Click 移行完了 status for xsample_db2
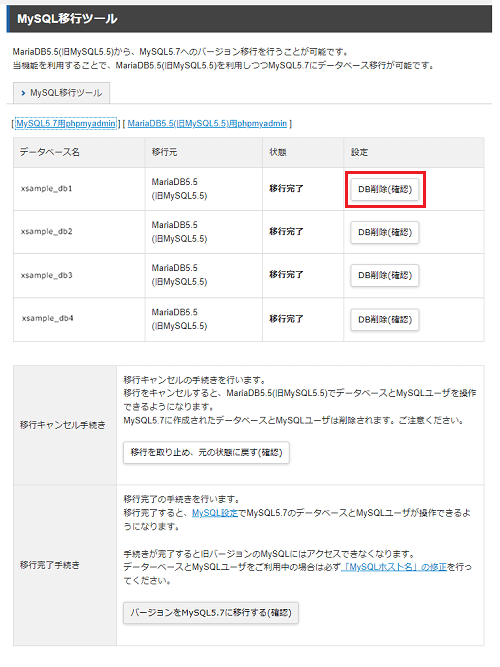The image size is (500, 667). [x=286, y=232]
